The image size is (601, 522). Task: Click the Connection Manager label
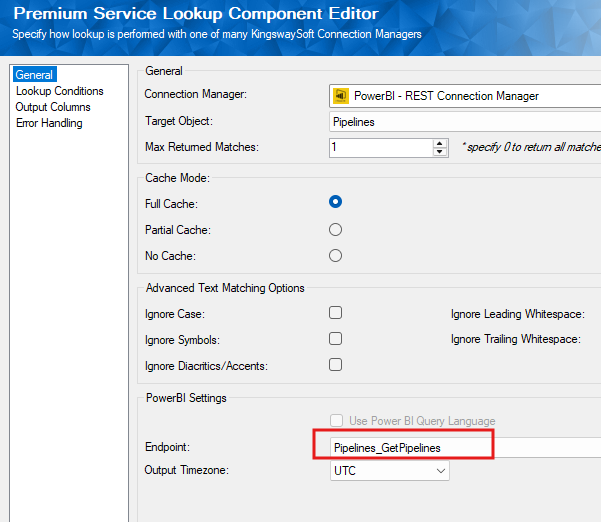click(195, 94)
